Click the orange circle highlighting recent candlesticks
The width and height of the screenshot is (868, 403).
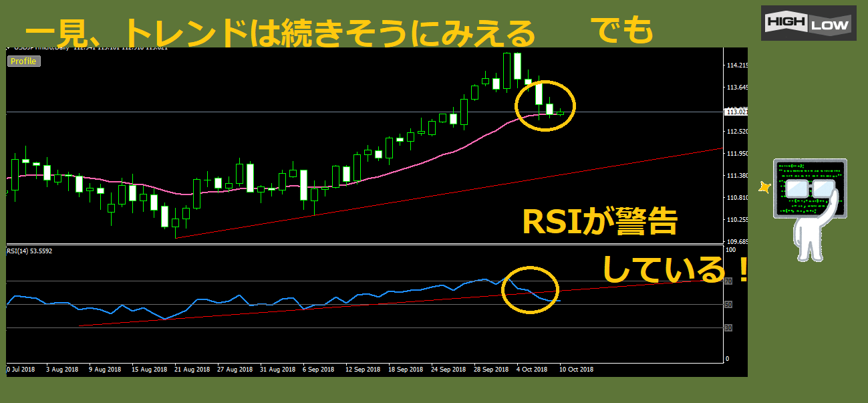(545, 105)
